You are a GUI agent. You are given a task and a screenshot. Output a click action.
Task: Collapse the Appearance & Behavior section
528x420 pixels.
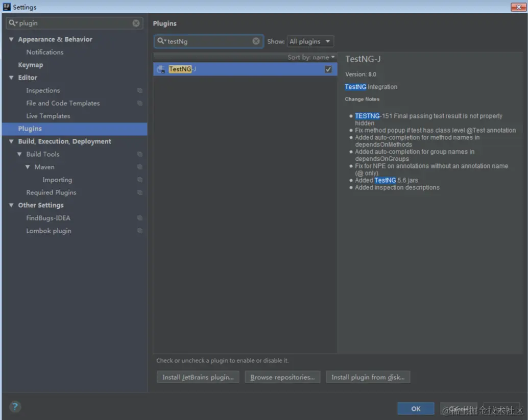click(x=11, y=39)
